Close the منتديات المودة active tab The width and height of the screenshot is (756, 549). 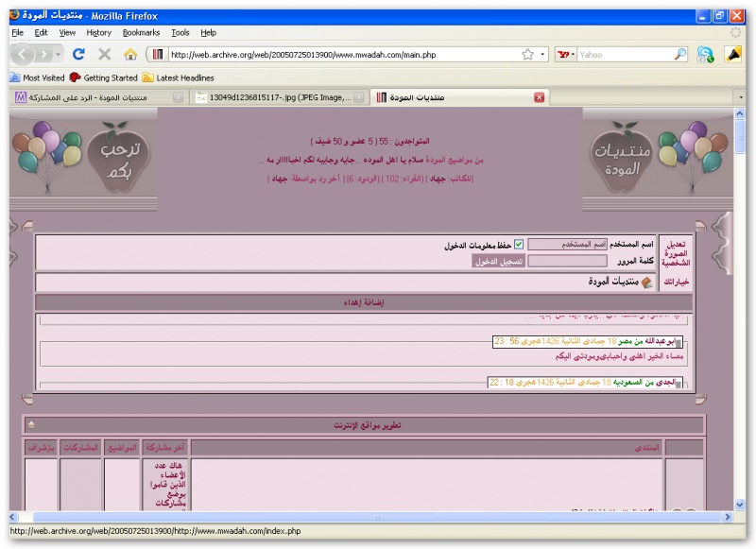[539, 97]
